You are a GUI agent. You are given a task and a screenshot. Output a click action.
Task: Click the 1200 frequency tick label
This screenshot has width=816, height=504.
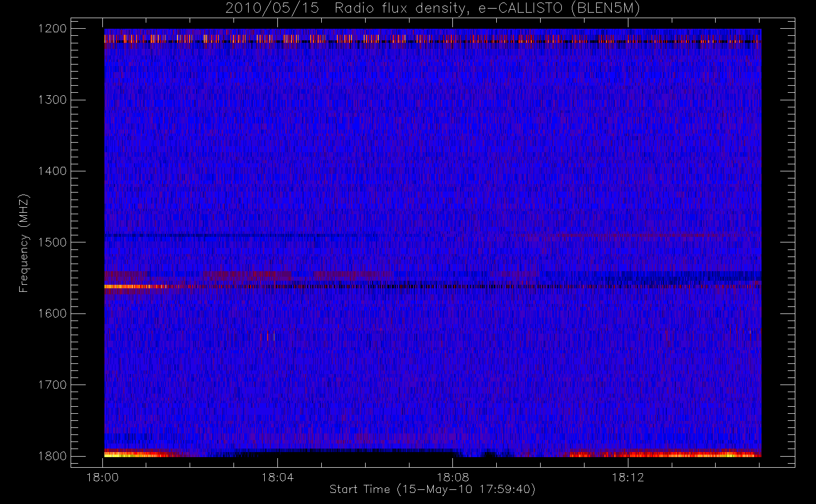[53, 29]
